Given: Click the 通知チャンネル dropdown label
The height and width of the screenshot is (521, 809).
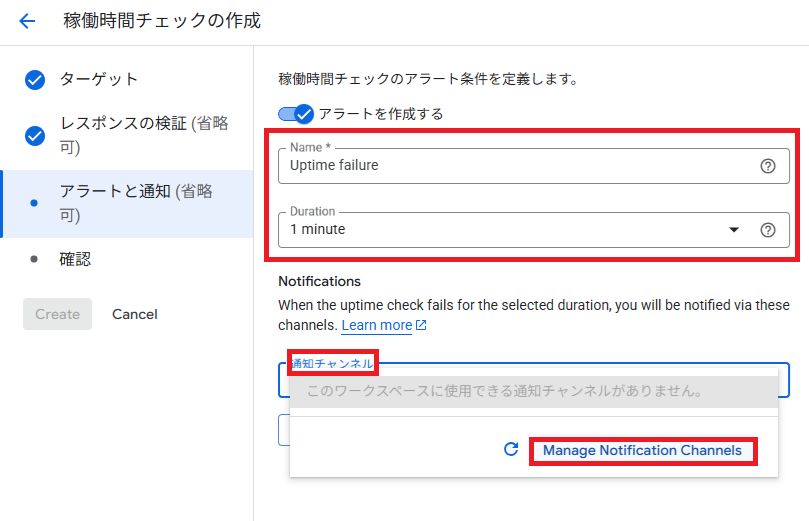Looking at the screenshot, I should (332, 363).
